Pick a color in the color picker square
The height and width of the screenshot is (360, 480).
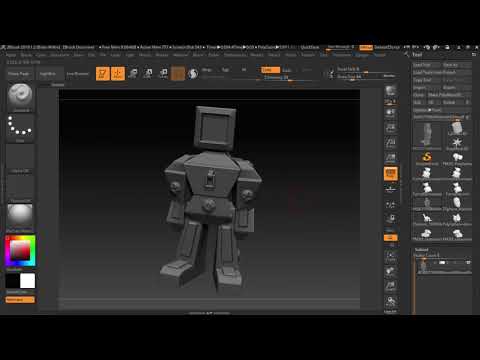coord(20,250)
